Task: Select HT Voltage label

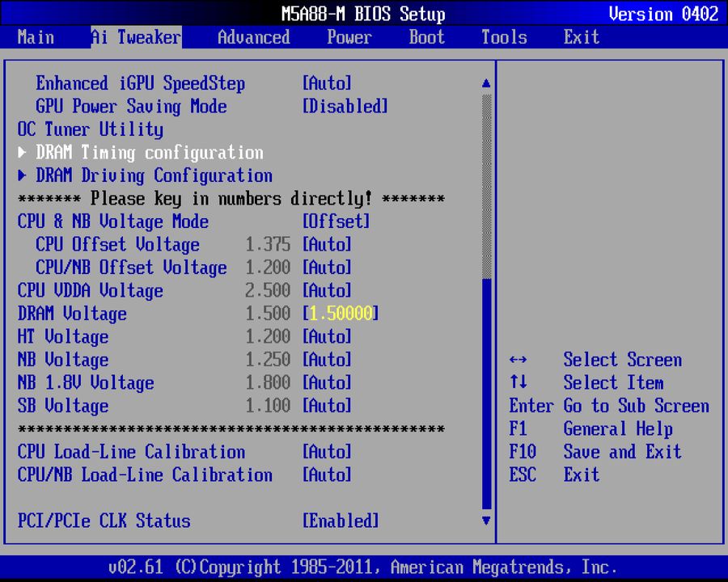Action: coord(62,336)
